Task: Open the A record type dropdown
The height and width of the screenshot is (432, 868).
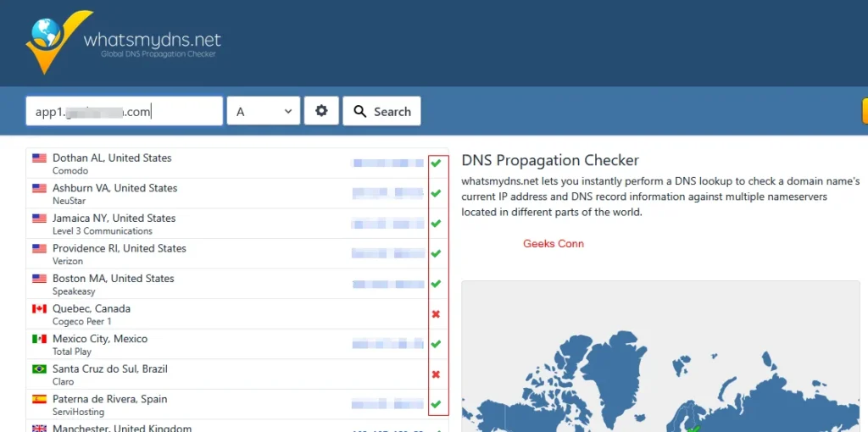Action: click(x=264, y=111)
